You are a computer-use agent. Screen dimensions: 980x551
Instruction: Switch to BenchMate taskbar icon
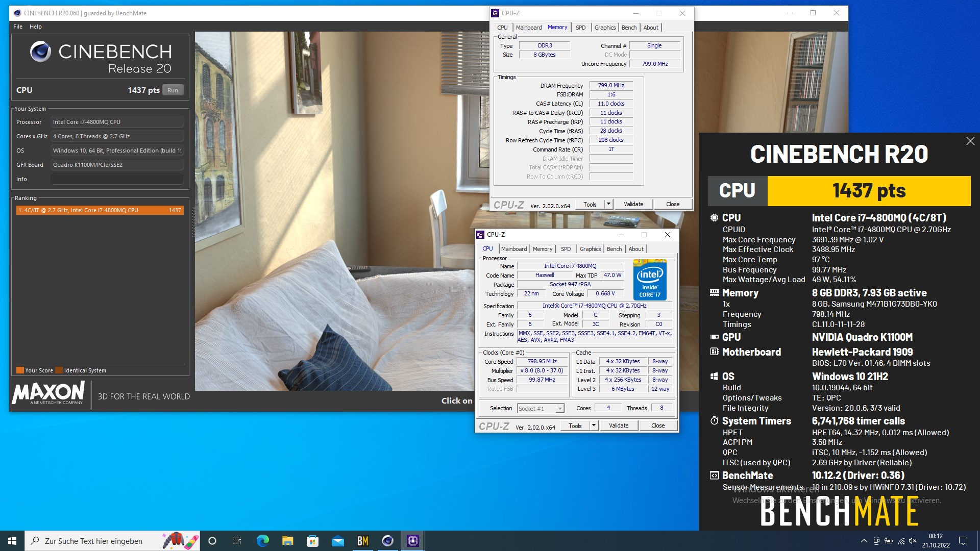[x=363, y=541]
